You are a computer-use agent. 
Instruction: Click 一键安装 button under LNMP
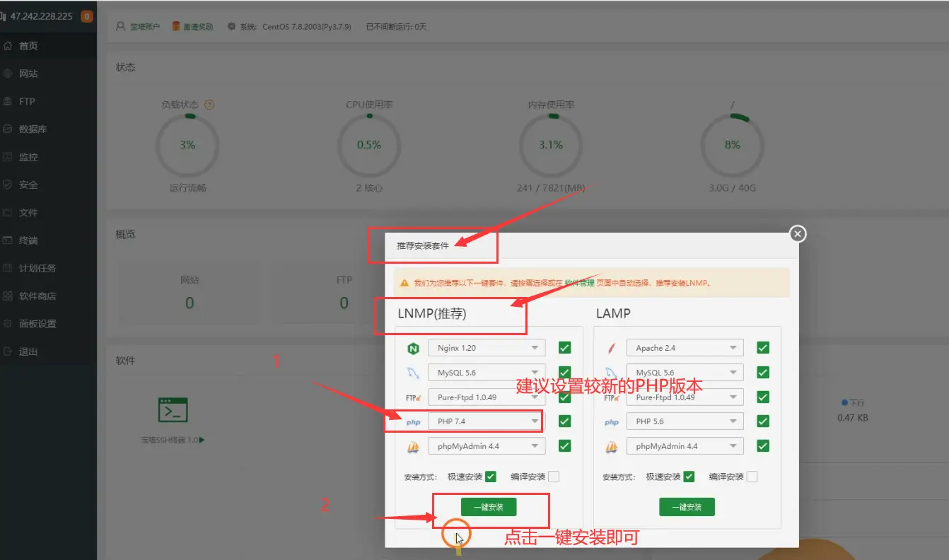pos(489,507)
